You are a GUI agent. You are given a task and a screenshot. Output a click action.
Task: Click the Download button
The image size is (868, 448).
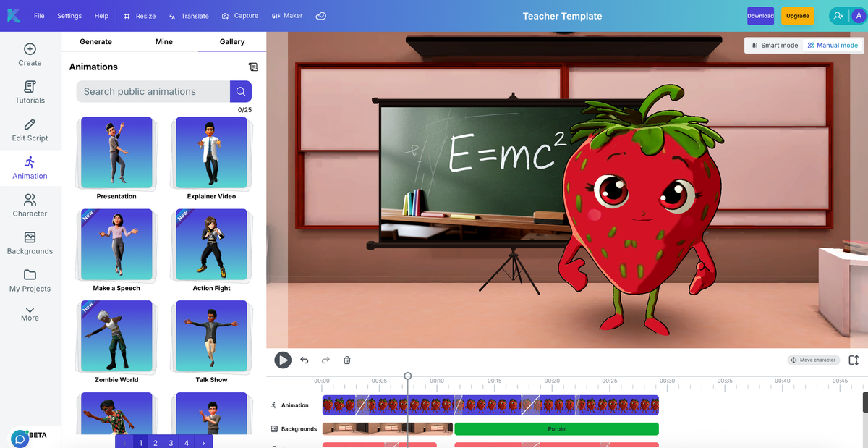(x=760, y=16)
